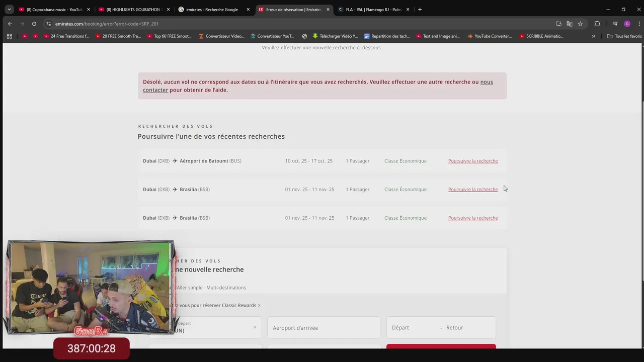
Task: Expand the hidden bookmarks chevron
Action: coord(594,36)
